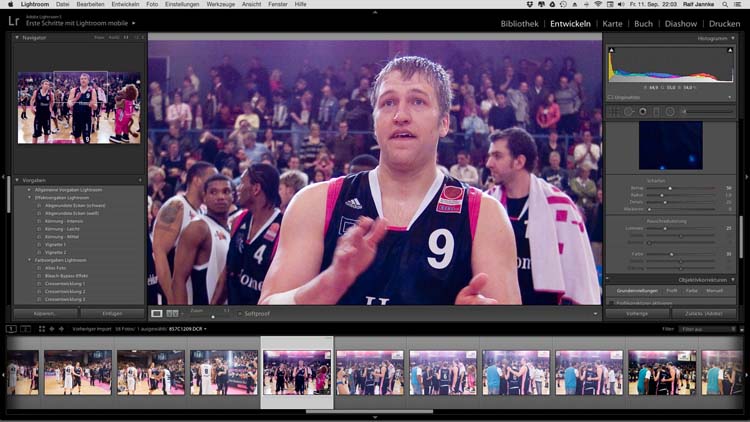Adjust the Zoom slider in toolbar
750x422 pixels.
pos(212,316)
